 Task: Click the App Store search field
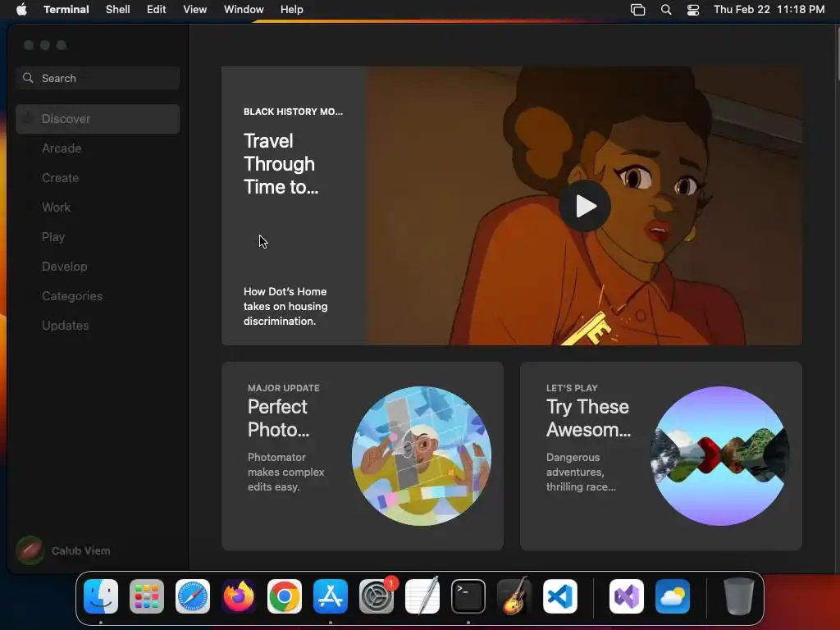pyautogui.click(x=98, y=78)
